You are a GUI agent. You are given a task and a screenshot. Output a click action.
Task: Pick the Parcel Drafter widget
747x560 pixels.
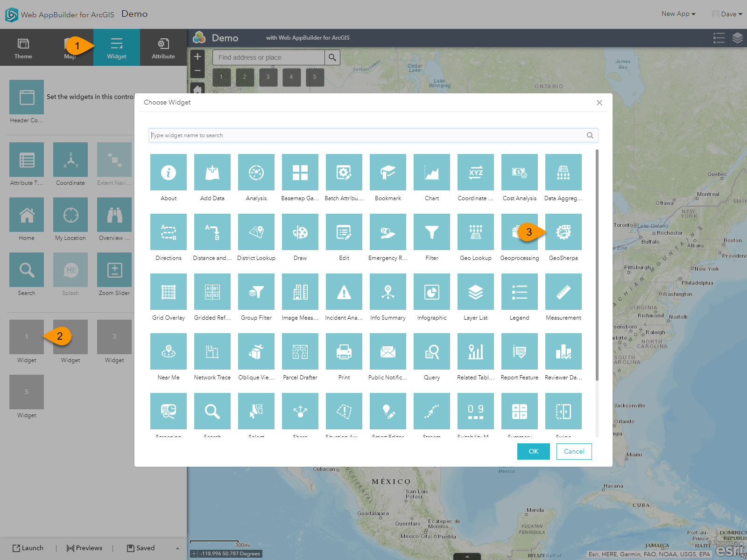pyautogui.click(x=300, y=351)
